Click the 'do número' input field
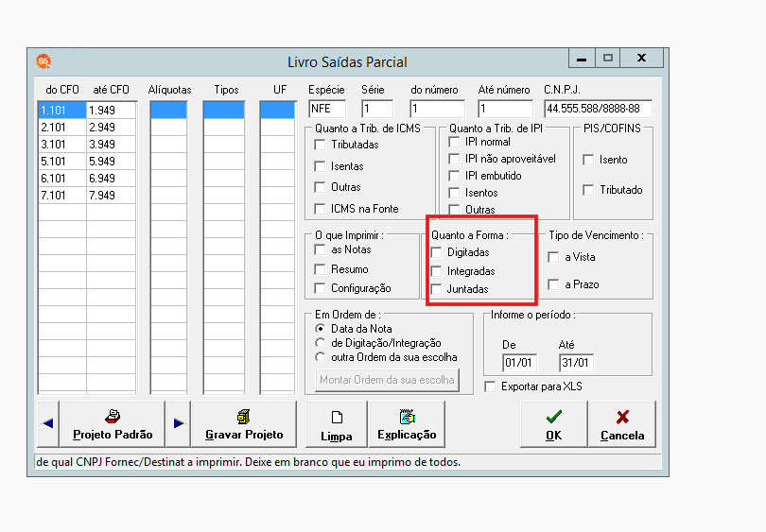The image size is (766, 532). tap(438, 109)
